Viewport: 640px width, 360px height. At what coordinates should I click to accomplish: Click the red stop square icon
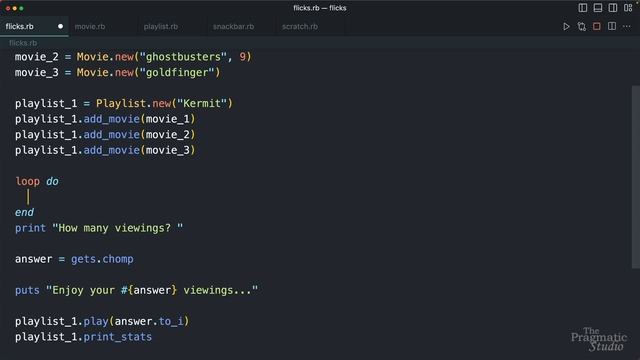[x=597, y=27]
